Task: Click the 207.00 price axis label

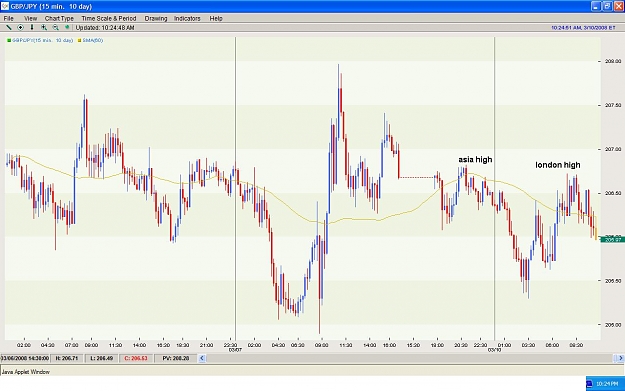Action: (x=613, y=149)
